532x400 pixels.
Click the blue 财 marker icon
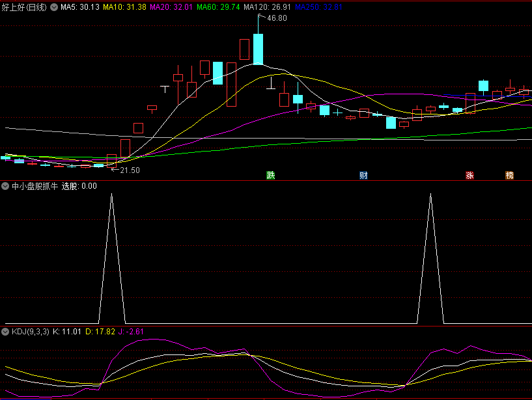[363, 175]
